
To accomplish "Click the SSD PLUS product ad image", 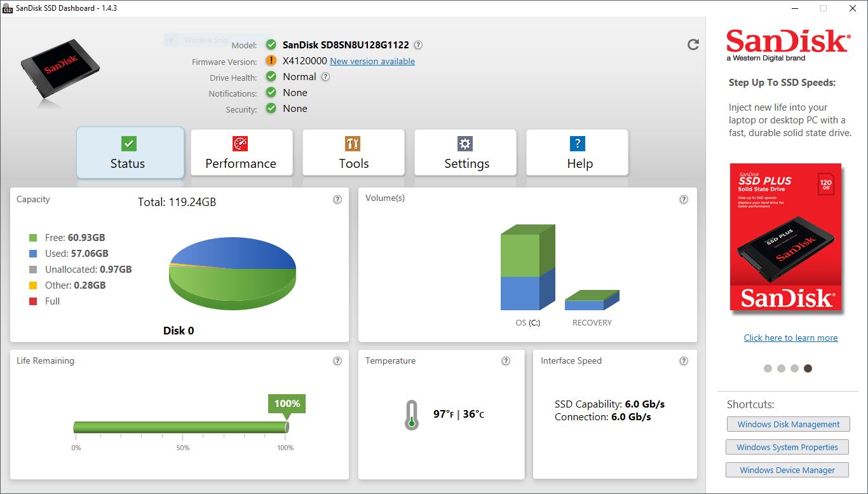I will [x=785, y=237].
